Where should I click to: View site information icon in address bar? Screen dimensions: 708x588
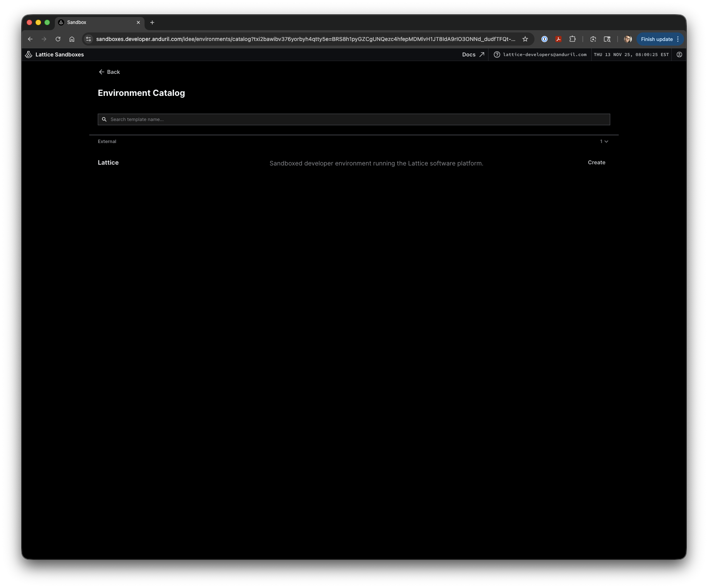coord(88,39)
